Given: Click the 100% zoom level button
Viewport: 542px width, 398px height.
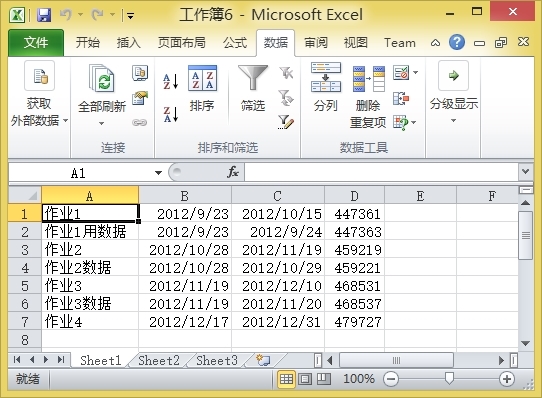Looking at the screenshot, I should coord(359,379).
